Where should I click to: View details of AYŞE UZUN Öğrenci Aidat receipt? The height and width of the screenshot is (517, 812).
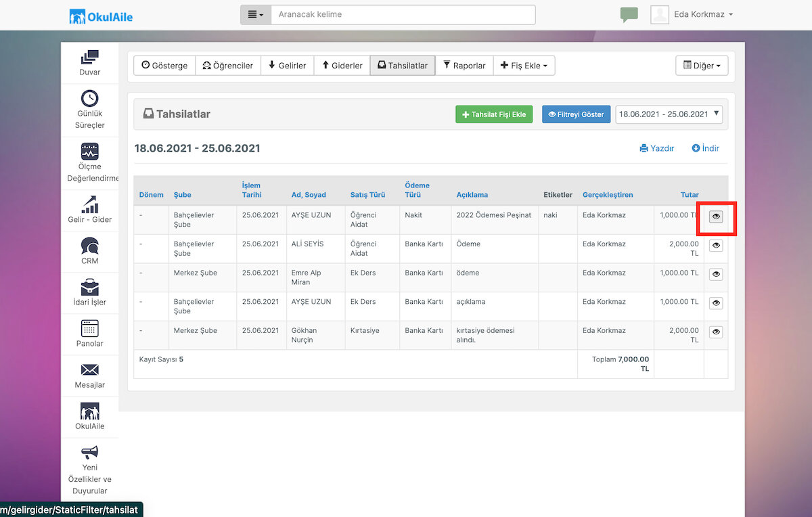click(x=716, y=217)
